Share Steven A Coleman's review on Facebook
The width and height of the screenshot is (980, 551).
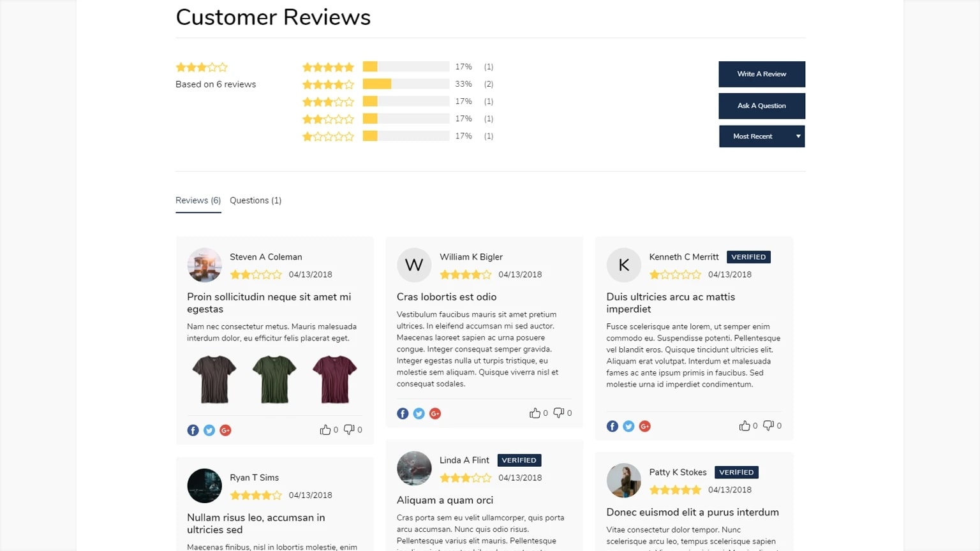pos(193,430)
